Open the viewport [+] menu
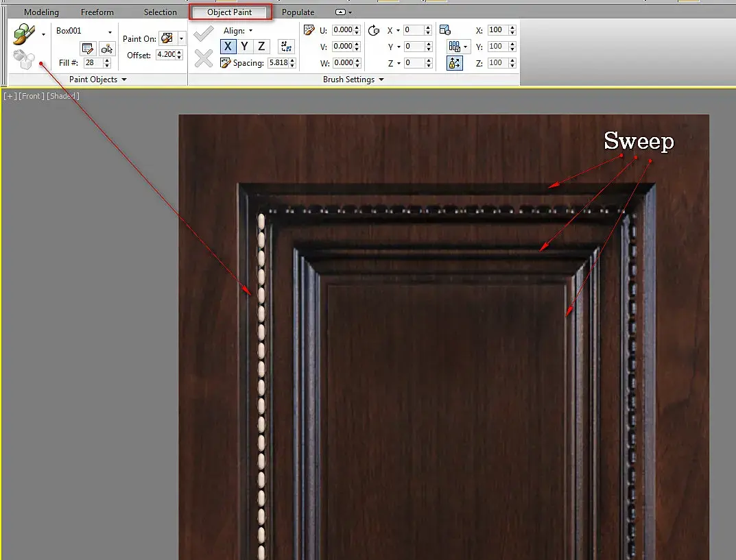The width and height of the screenshot is (736, 560). pyautogui.click(x=10, y=96)
